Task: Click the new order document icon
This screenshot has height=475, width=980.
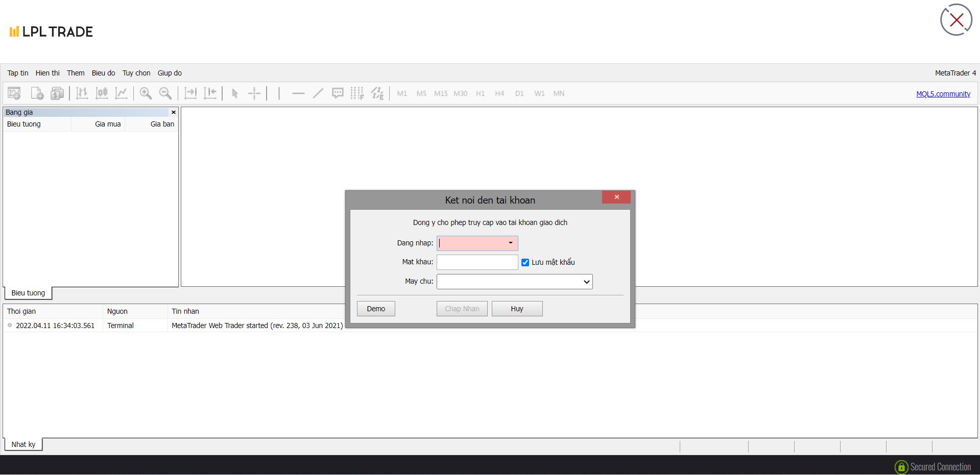Action: pos(37,93)
